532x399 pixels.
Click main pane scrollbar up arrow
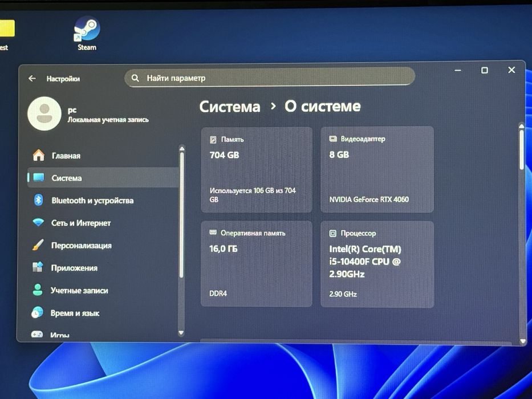[522, 126]
